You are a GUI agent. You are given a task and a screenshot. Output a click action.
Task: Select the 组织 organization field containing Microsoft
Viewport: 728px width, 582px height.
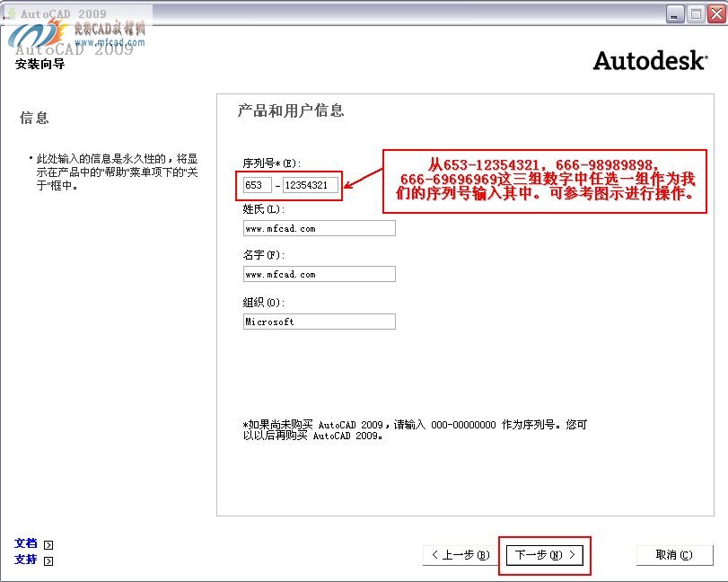320,322
